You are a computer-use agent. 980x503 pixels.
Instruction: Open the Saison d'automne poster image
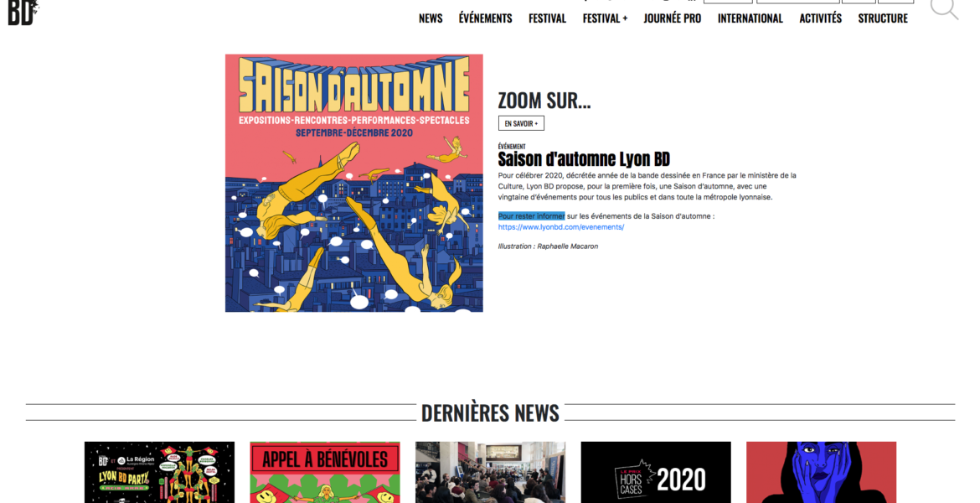click(x=353, y=183)
